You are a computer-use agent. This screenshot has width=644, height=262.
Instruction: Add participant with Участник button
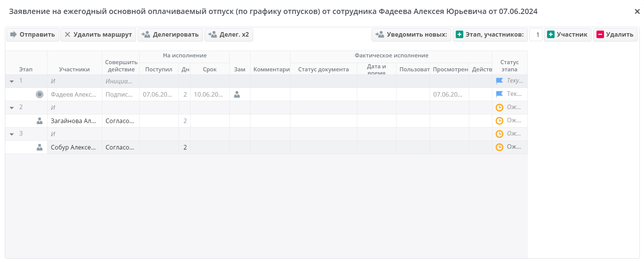[568, 35]
